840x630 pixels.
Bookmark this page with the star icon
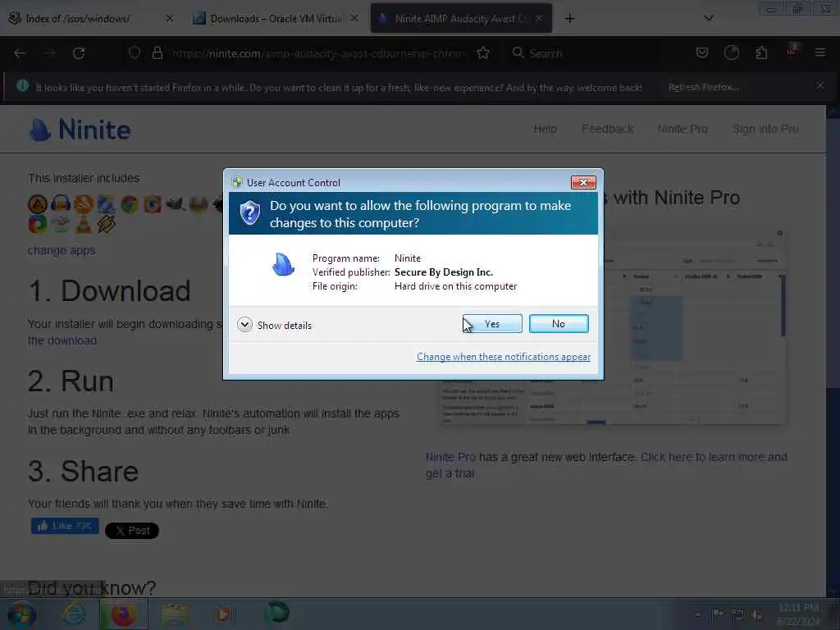(x=483, y=53)
